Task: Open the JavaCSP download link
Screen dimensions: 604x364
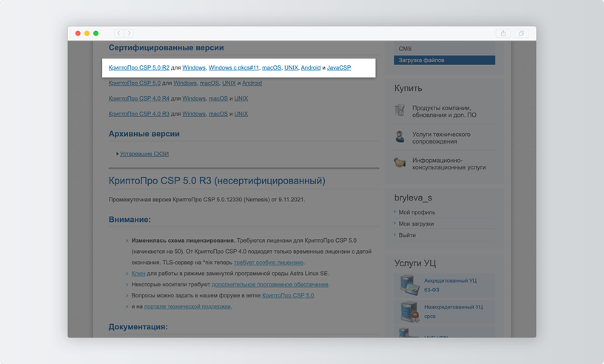Action: click(339, 67)
